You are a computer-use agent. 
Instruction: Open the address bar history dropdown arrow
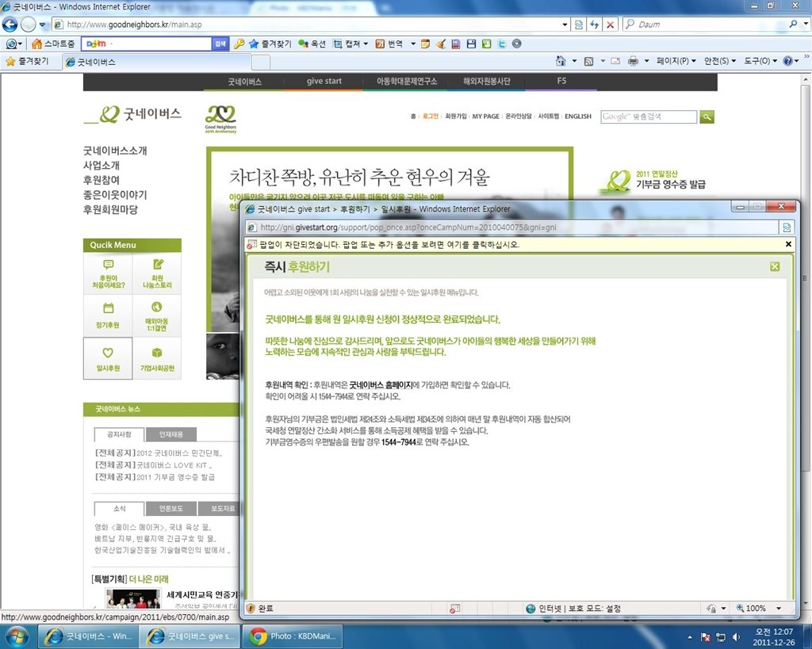coord(565,25)
